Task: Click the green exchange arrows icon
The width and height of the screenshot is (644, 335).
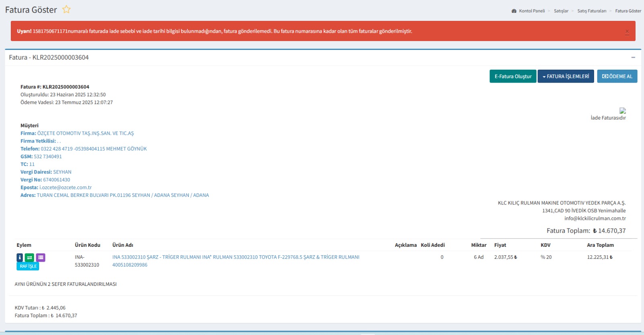Action: (x=29, y=258)
